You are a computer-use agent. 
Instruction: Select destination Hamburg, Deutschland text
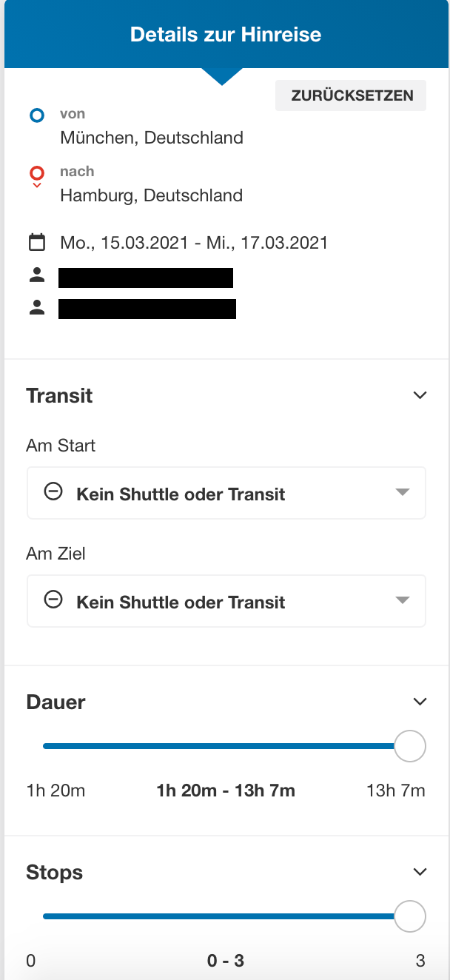tap(152, 195)
